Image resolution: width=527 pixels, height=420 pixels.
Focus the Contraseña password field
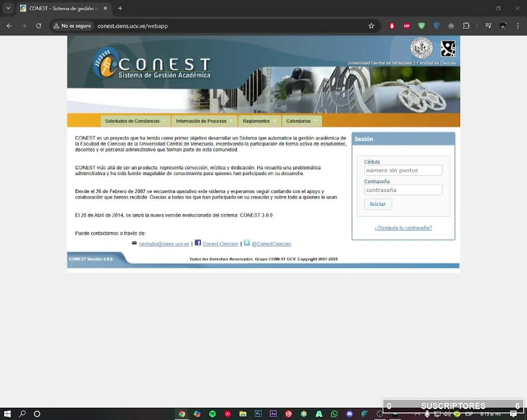(x=403, y=190)
